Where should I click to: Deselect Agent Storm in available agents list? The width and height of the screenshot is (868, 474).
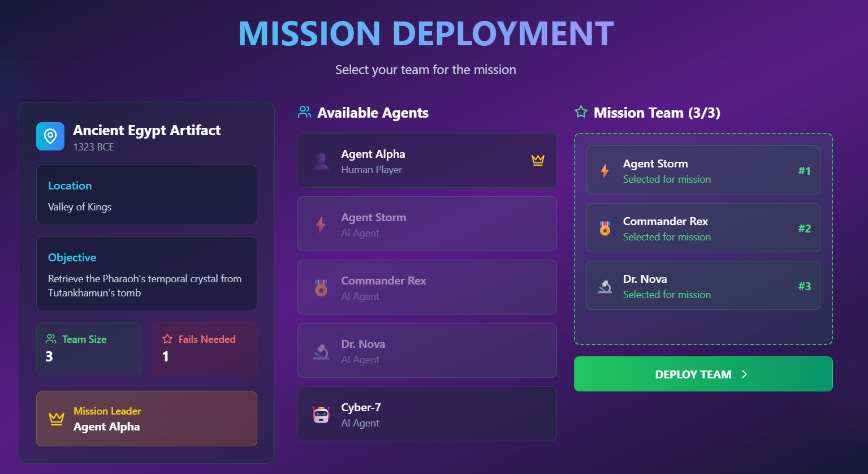click(427, 224)
